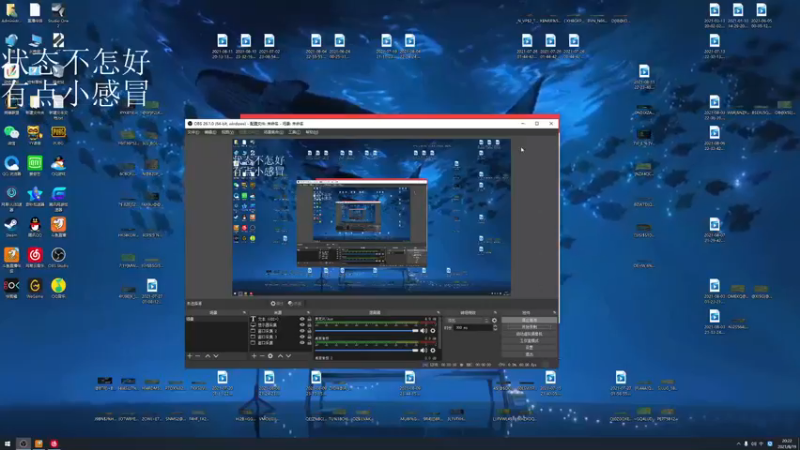Click the top streaming button in Controls

point(529,320)
